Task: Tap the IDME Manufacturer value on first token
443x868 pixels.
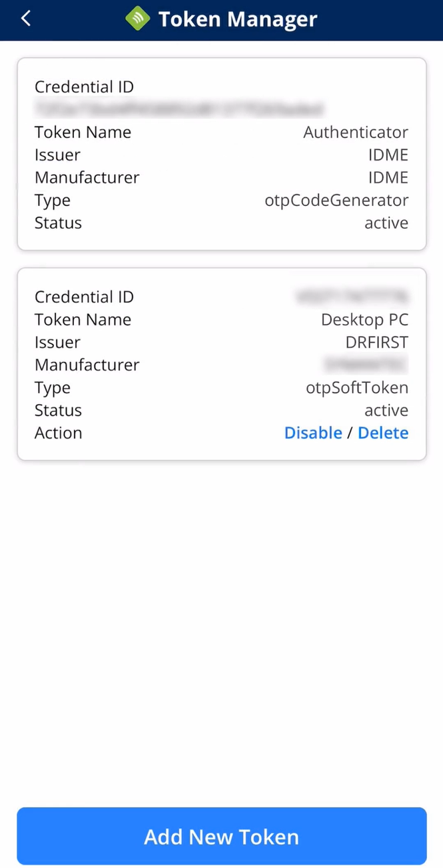Action: coord(388,177)
